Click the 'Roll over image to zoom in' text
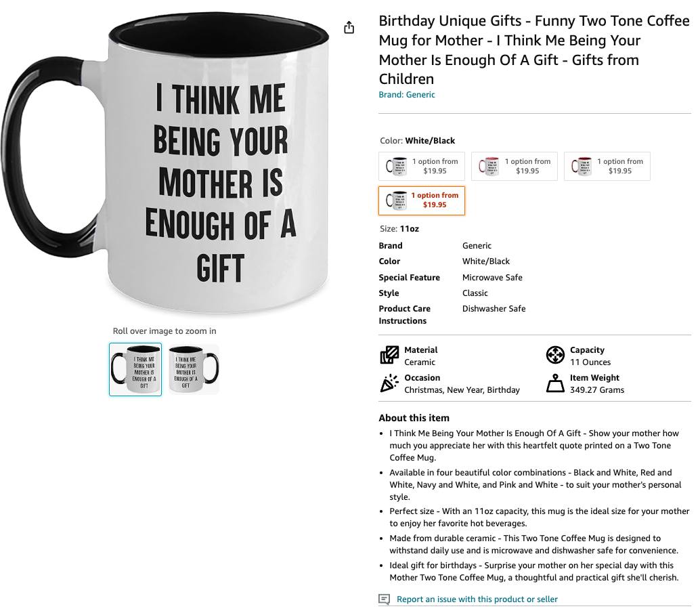The image size is (700, 615). [x=165, y=331]
